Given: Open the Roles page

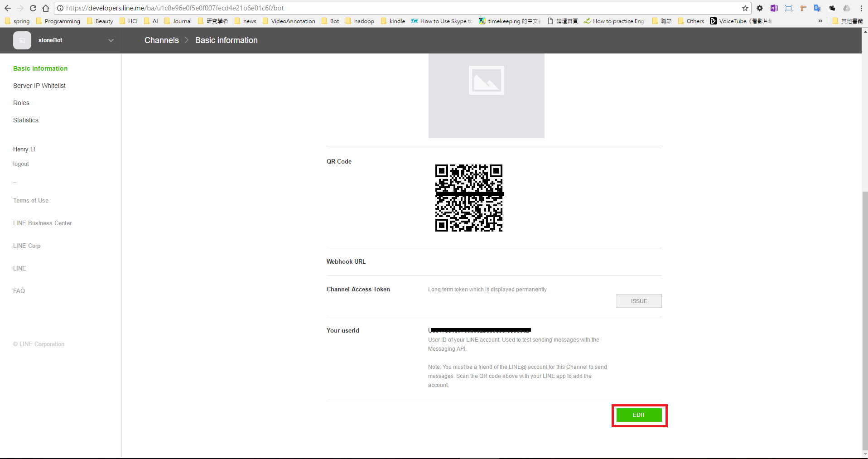Looking at the screenshot, I should click(x=21, y=103).
